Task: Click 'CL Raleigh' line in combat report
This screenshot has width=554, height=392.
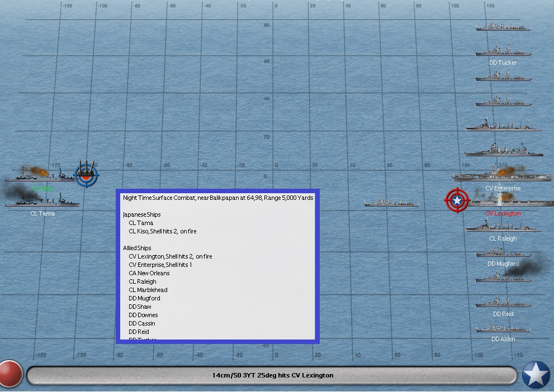Action: tap(143, 281)
